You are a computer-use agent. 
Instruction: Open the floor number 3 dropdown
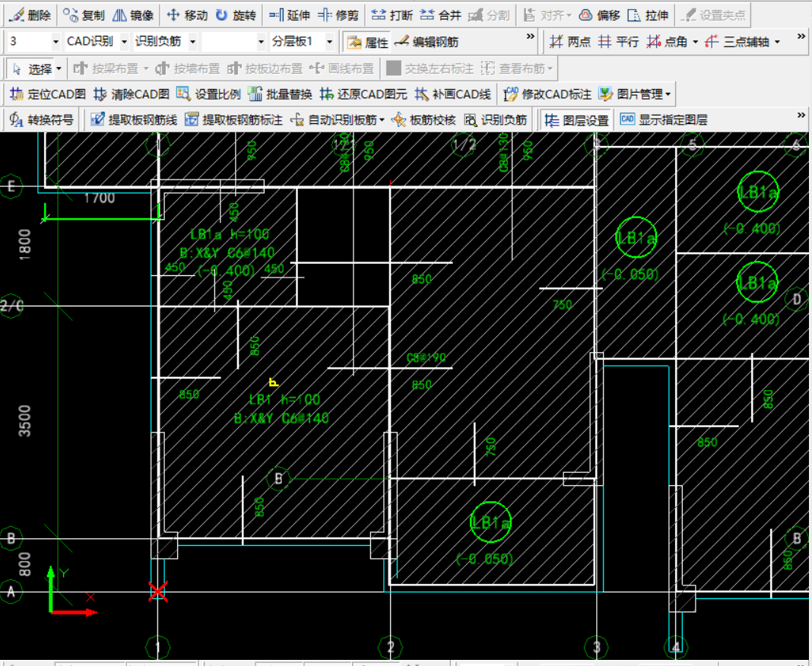pos(56,41)
